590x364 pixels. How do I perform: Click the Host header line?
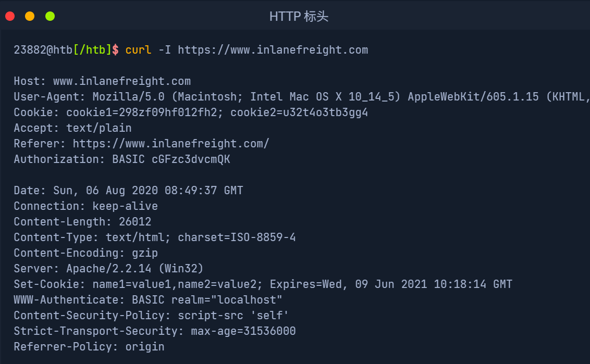click(x=102, y=81)
